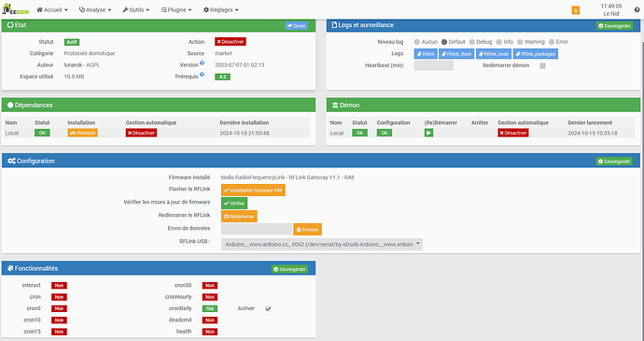Click the Envoi de données input field
This screenshot has width=644, height=341.
257,229
